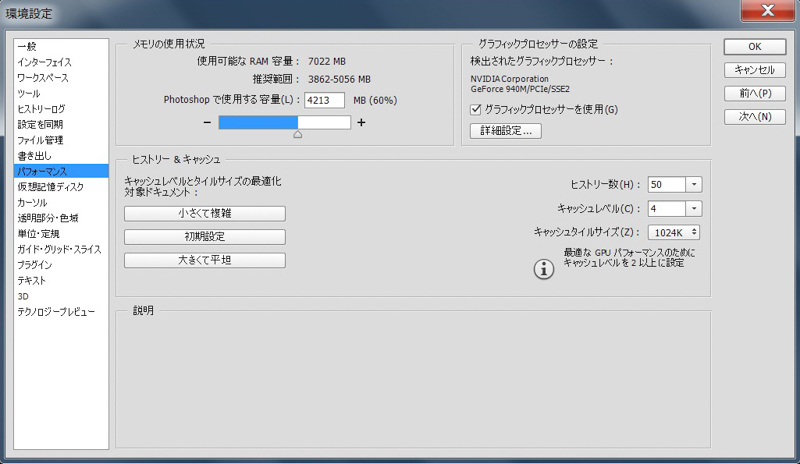Go to previous page with 前へ(P)
800x464 pixels.
coord(755,93)
